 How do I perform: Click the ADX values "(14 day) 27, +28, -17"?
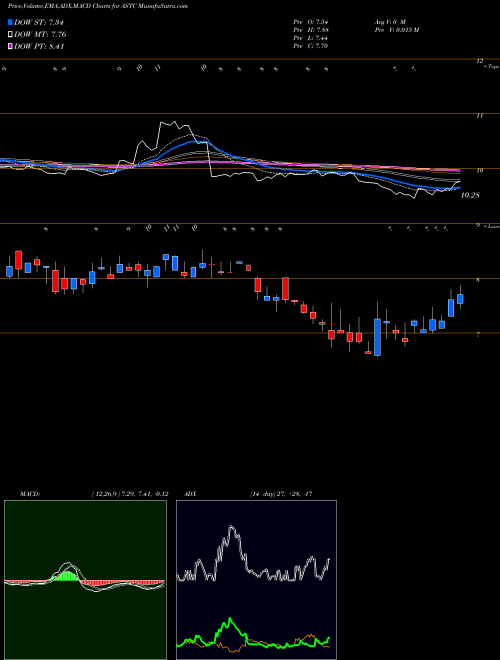pos(281,494)
